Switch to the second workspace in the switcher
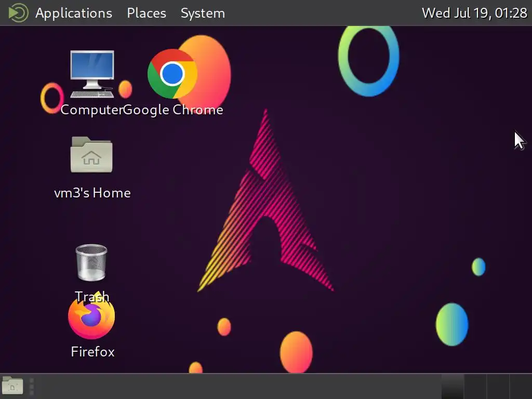The height and width of the screenshot is (399, 532). (475, 387)
